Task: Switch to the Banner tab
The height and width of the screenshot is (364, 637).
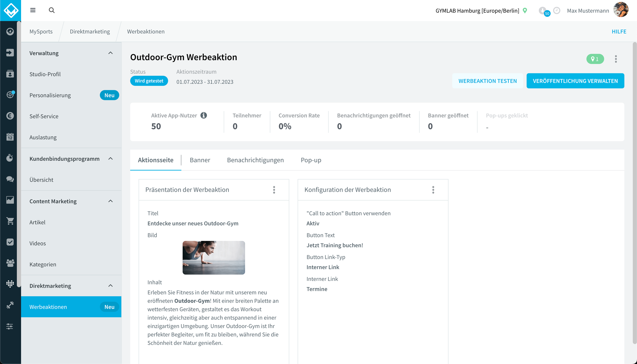Action: pos(200,160)
